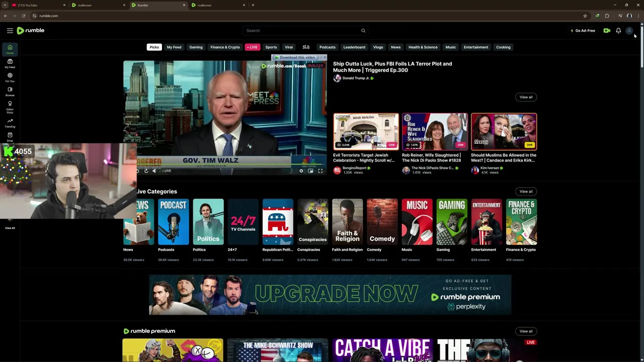Click the green upload video camera icon
644x362 pixels.
point(607,31)
